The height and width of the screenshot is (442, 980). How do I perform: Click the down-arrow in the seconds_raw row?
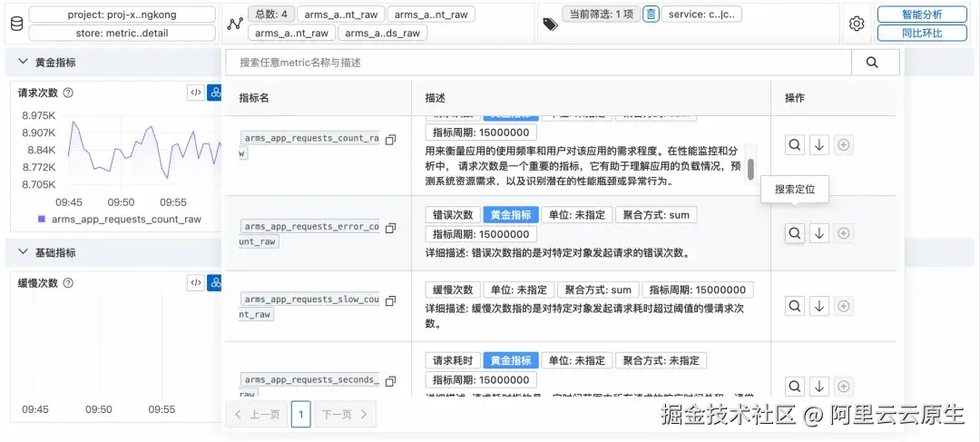click(819, 387)
